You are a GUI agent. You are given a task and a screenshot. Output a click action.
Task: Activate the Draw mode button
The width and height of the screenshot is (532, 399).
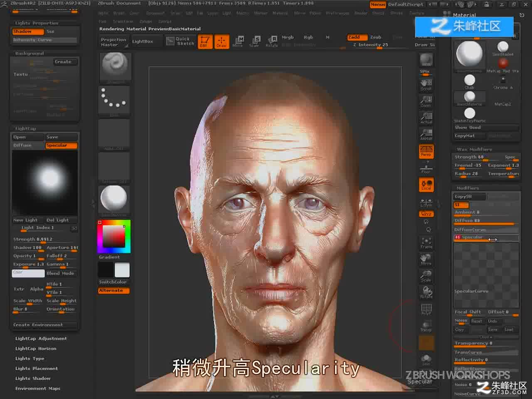(221, 42)
